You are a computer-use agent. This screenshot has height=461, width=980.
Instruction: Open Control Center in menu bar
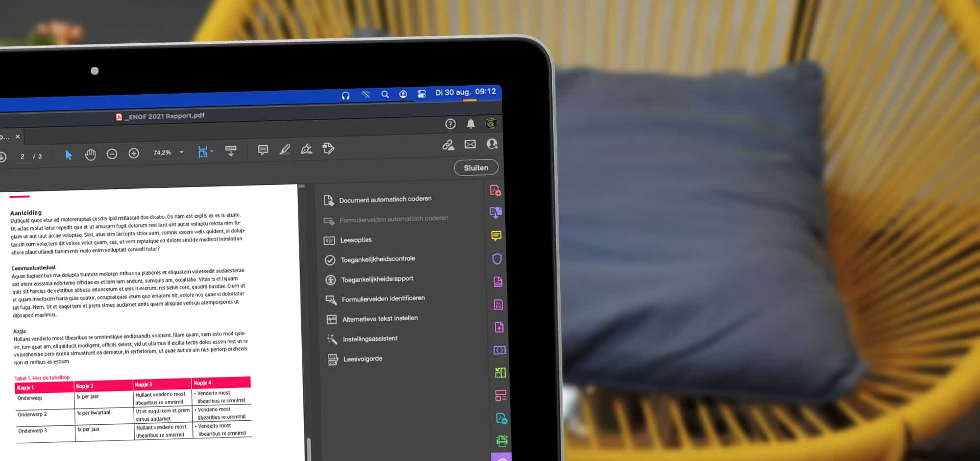[x=421, y=93]
